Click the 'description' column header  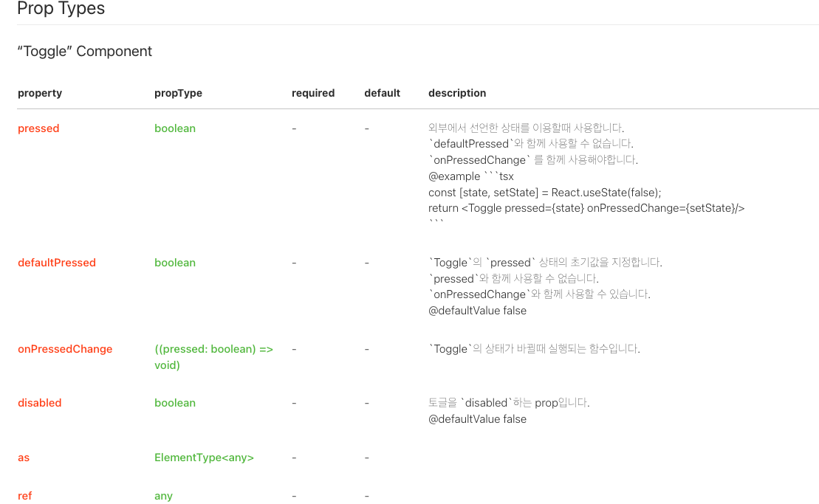click(457, 93)
